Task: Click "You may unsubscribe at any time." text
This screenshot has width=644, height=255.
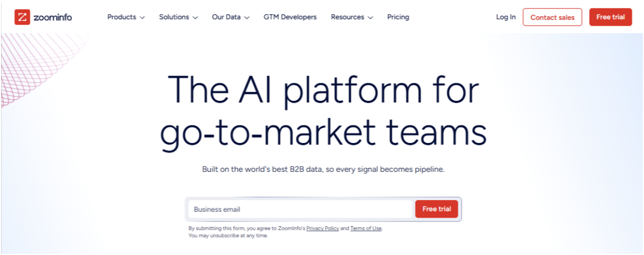Action: 228,236
